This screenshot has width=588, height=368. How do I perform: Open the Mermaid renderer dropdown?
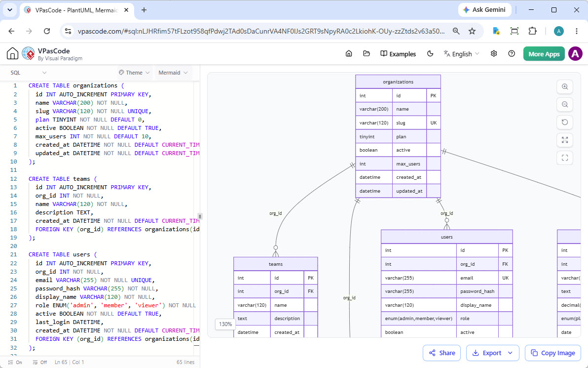click(173, 73)
